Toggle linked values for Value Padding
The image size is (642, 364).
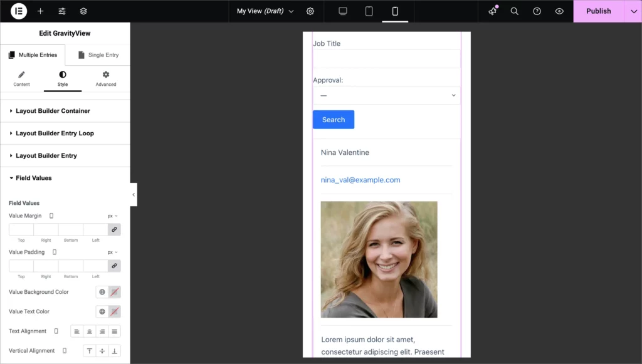[x=114, y=266]
